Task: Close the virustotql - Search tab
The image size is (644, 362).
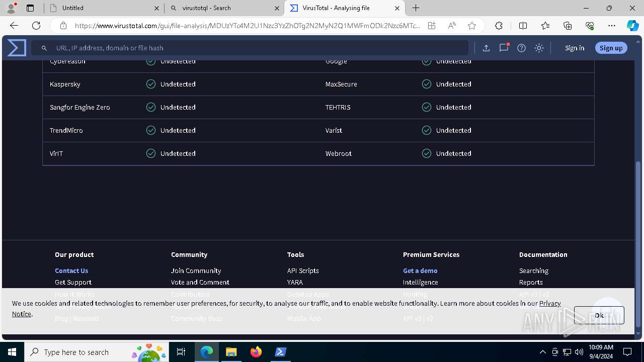Action: (x=277, y=8)
